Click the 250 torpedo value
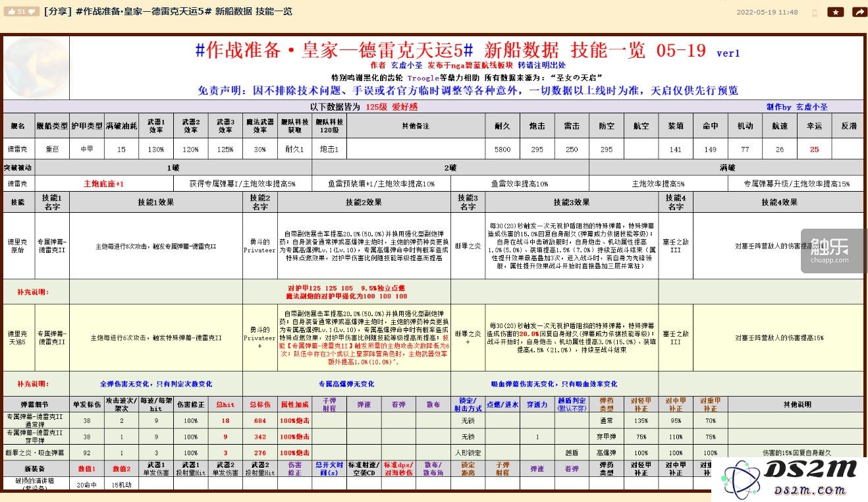 tap(572, 150)
